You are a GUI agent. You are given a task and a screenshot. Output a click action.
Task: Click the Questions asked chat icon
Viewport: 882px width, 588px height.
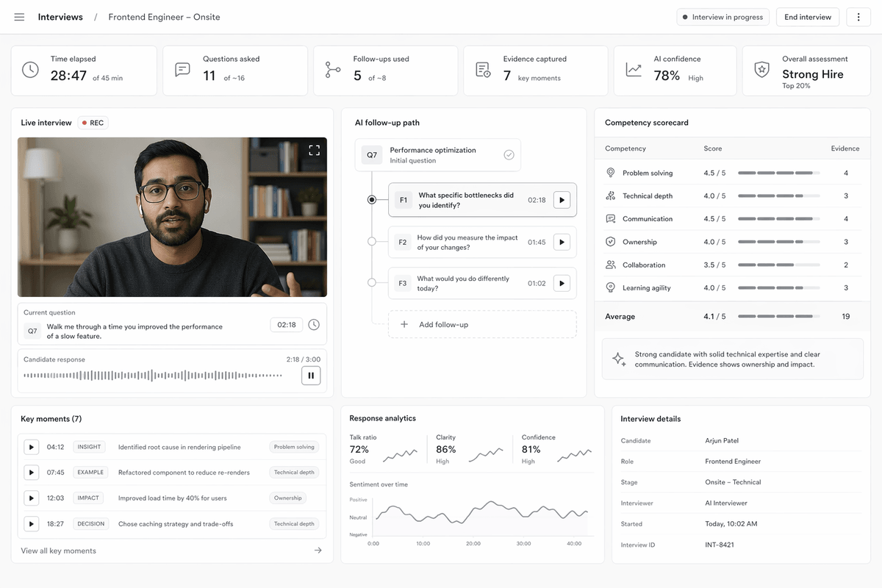[x=182, y=70]
